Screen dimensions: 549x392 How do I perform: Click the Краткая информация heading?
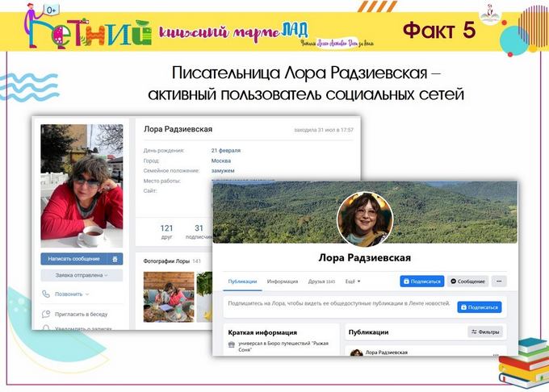(x=262, y=332)
